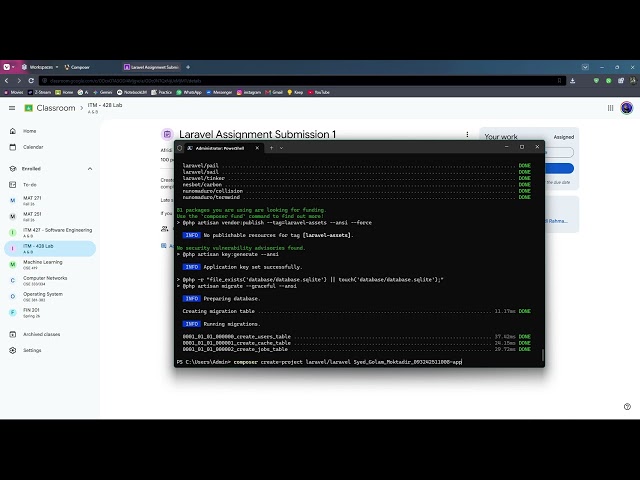Screen dimensions: 640x480
Task: Open the terminal profiles dropdown arrow
Action: pyautogui.click(x=281, y=148)
